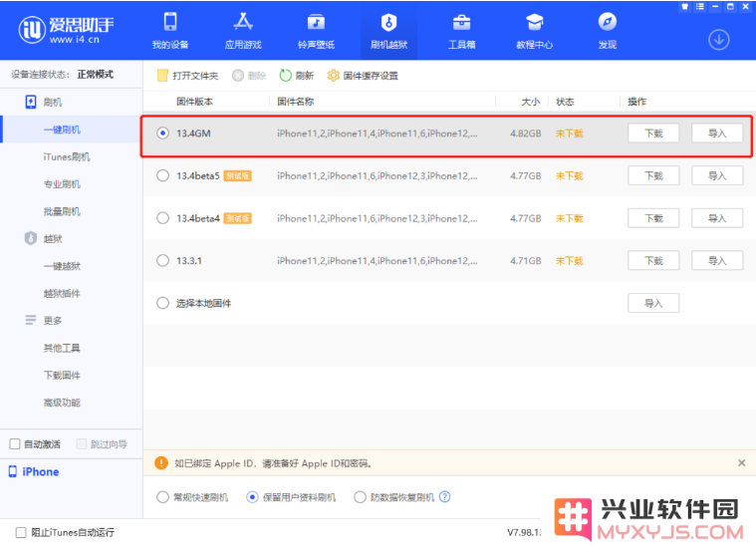This screenshot has height=556, width=756.
Task: Click the help question mark beside 防数据恢复刷机
Action: tap(445, 496)
